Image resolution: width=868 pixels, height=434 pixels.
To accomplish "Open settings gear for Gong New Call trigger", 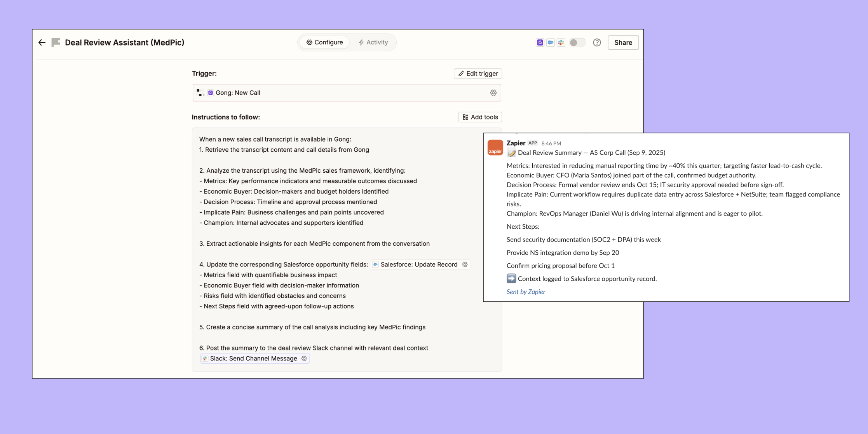I will coord(493,93).
